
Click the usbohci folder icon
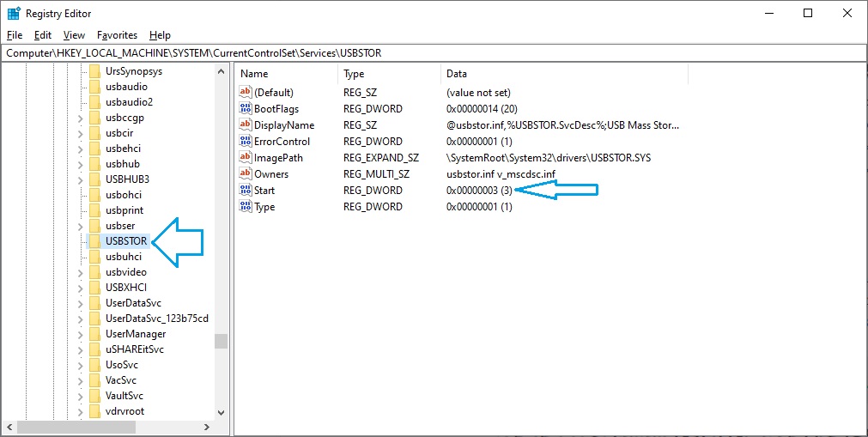click(x=94, y=195)
